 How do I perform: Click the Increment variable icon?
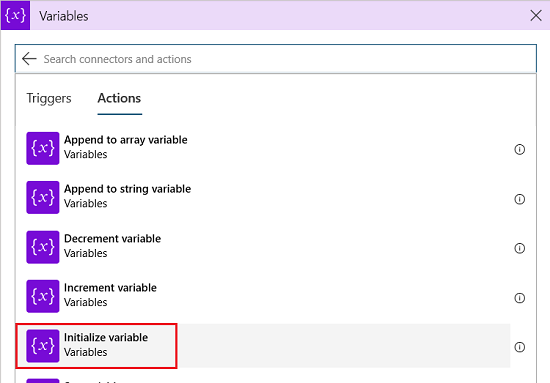(43, 296)
